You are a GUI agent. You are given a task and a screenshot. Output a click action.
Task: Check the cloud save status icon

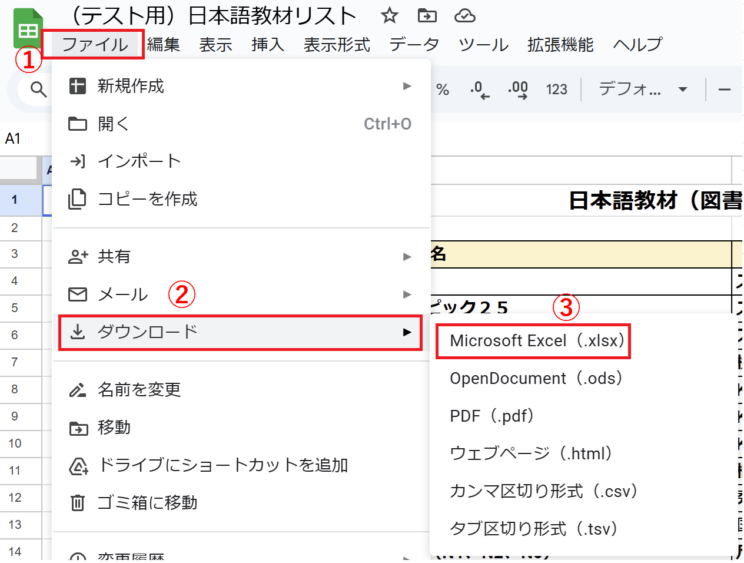[x=465, y=16]
